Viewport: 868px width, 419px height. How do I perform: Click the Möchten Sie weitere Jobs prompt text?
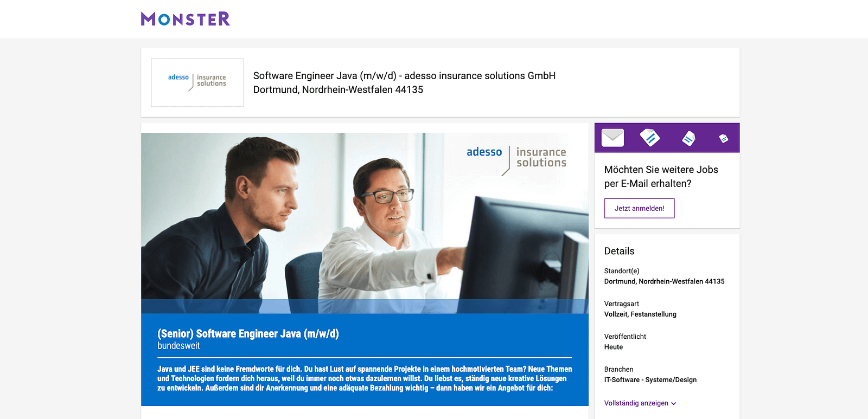(661, 177)
